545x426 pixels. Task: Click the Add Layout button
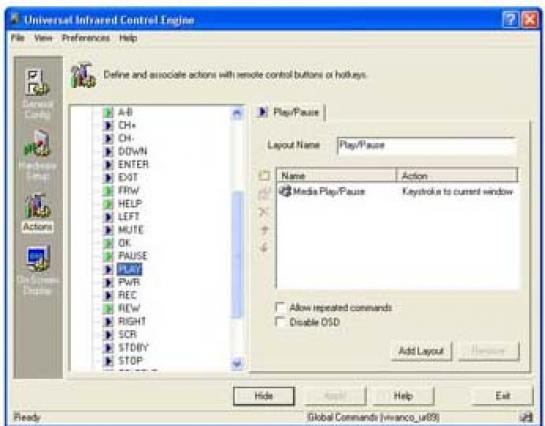pos(421,351)
